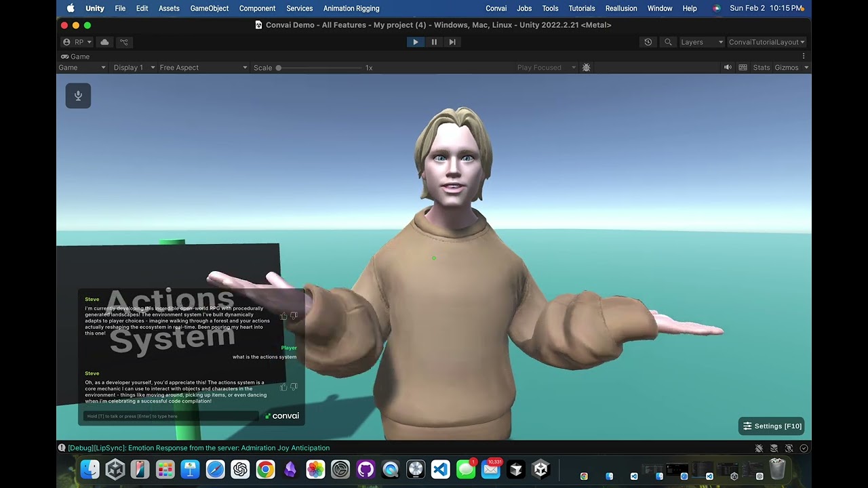Expand the Gizmos dropdown arrow
Screen dimensions: 868x488
click(x=806, y=68)
